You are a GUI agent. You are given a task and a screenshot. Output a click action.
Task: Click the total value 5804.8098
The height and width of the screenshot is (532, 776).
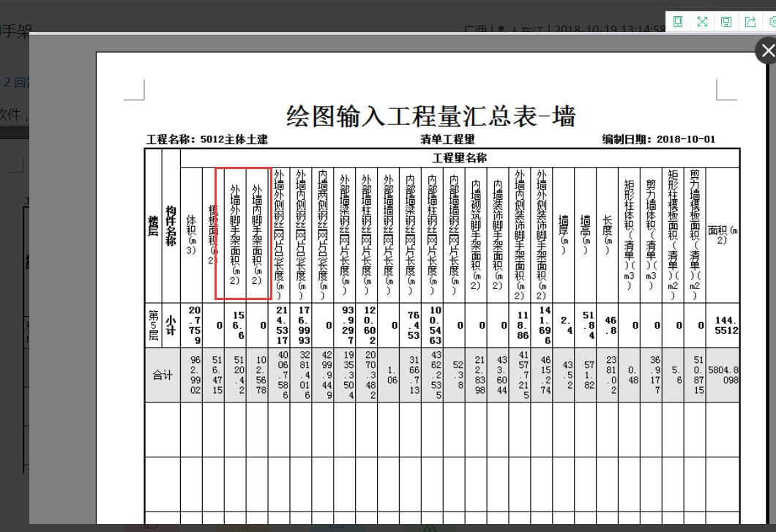click(723, 375)
